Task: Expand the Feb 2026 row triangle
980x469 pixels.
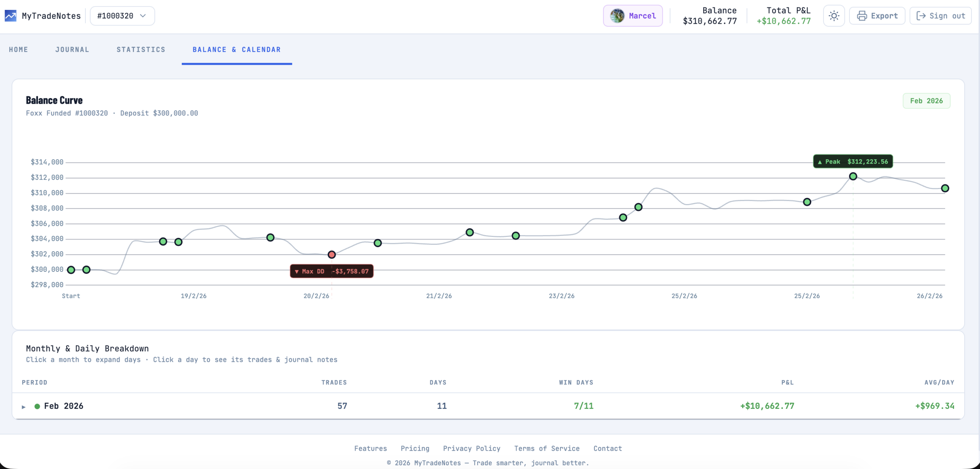Action: coord(24,407)
